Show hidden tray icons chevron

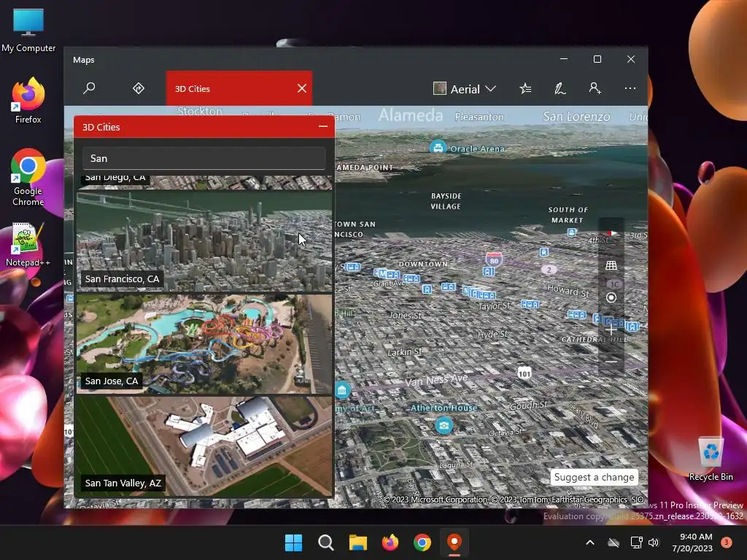click(589, 542)
